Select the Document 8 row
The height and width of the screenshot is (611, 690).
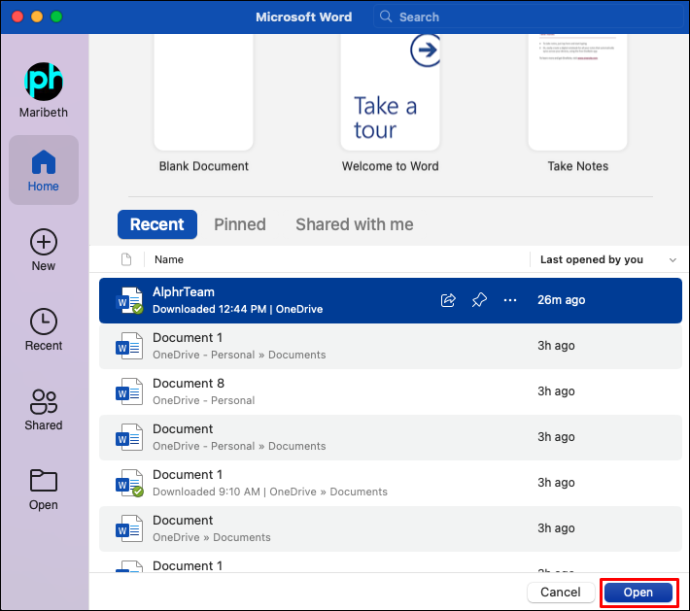[390, 391]
